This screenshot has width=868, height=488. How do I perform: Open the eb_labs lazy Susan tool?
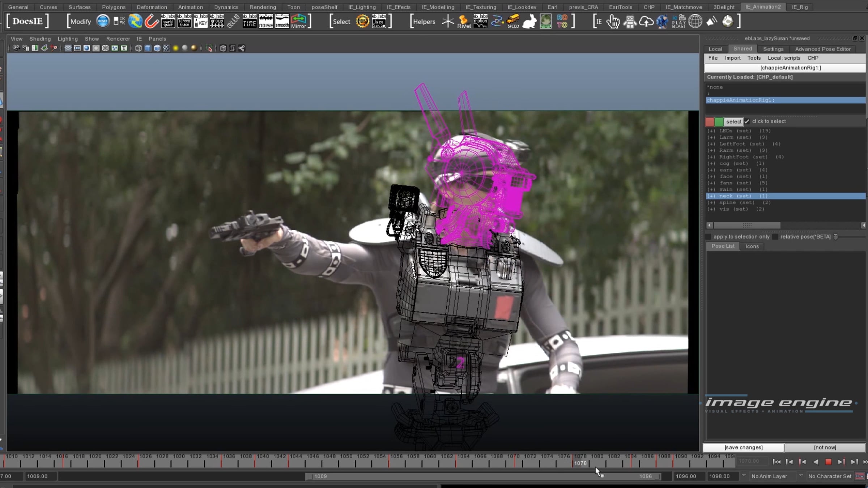[379, 21]
